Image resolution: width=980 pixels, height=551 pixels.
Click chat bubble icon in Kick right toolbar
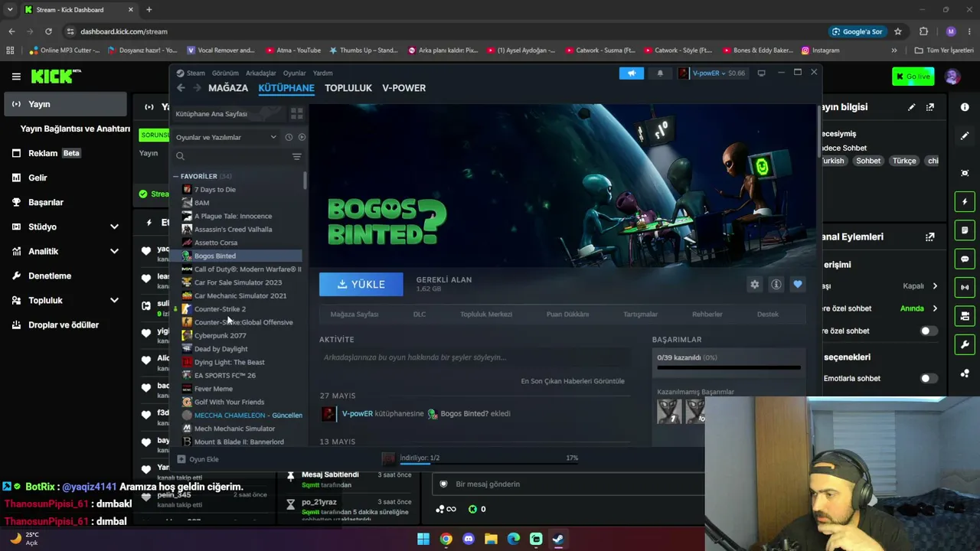tap(965, 259)
